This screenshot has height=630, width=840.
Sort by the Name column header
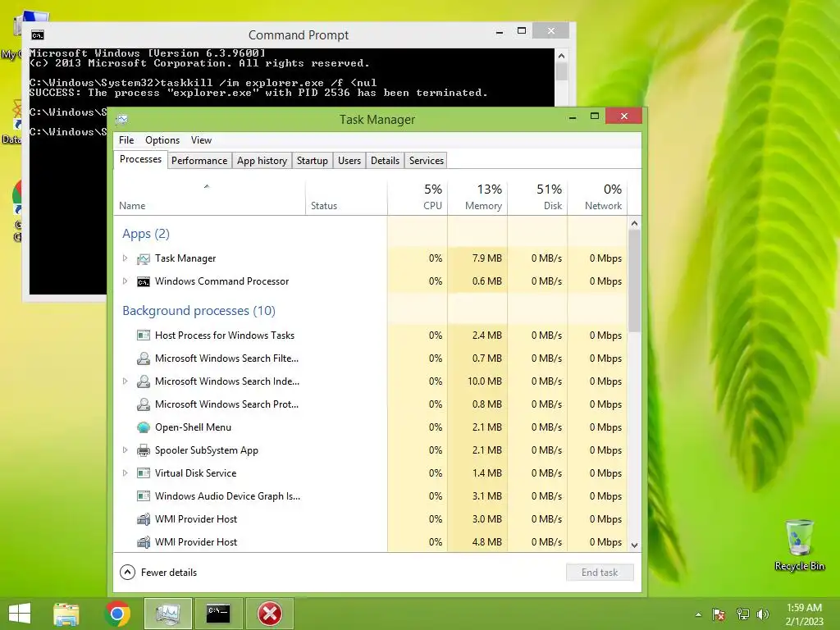tap(209, 199)
